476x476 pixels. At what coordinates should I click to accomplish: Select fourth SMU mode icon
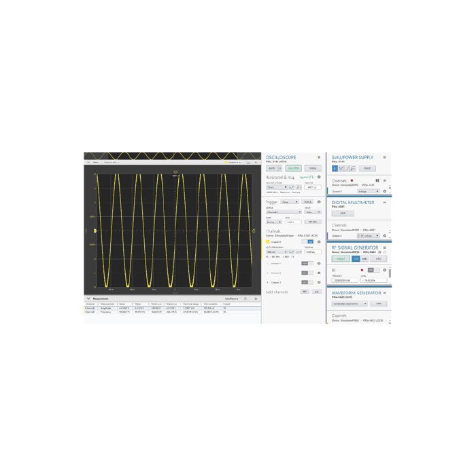tap(353, 168)
